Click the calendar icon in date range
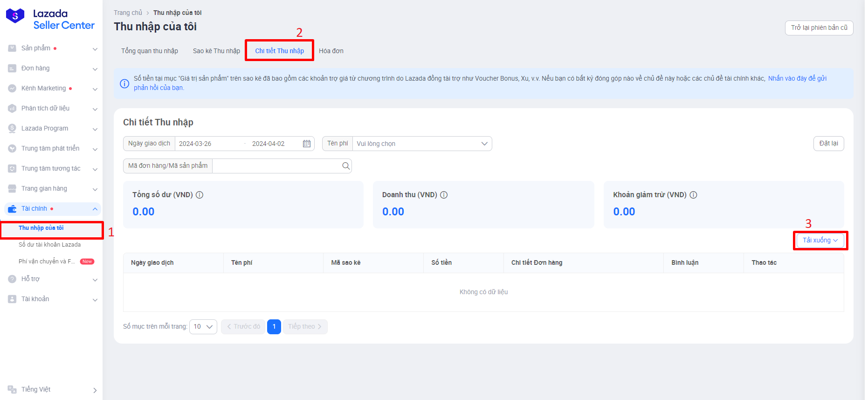 [306, 144]
